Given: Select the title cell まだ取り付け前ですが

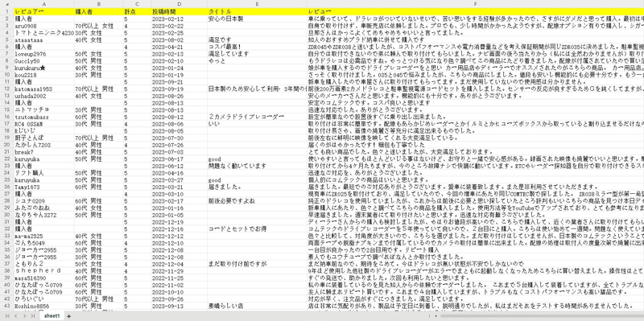Looking at the screenshot, I should click(x=257, y=264).
